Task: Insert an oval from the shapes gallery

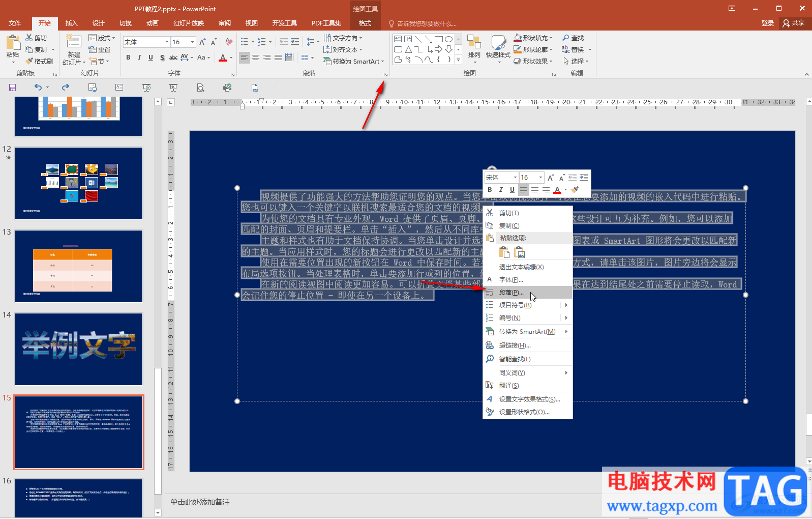Action: tap(448, 39)
